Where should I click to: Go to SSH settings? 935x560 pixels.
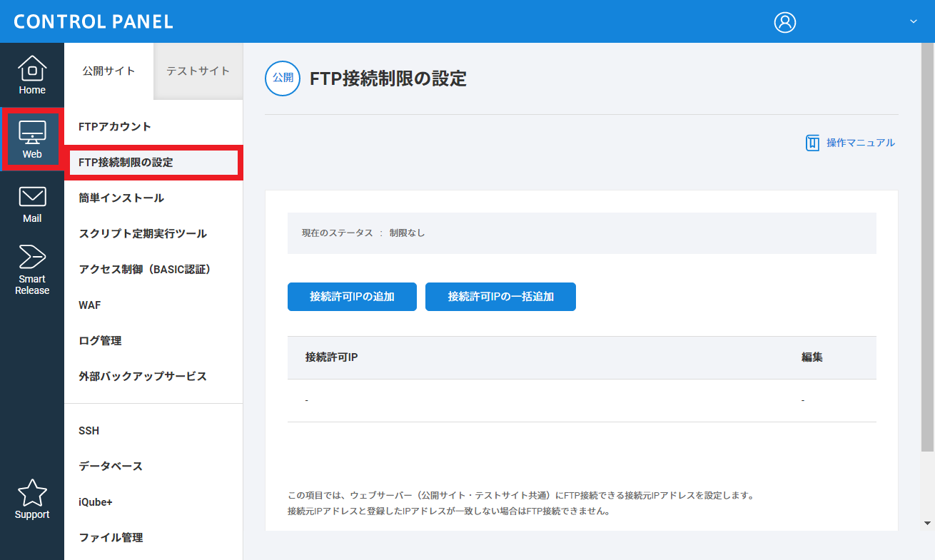point(89,431)
